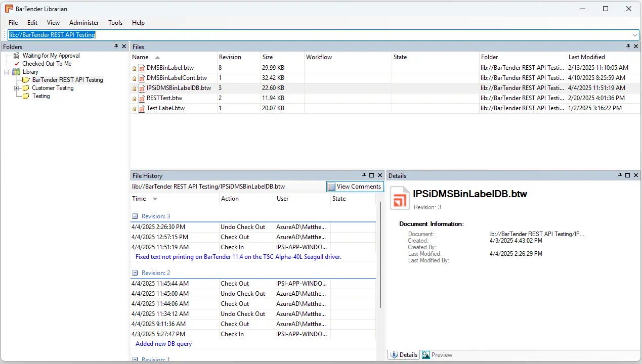Sort history by Action column header
Viewport: 642px width, 364px height.
point(247,199)
